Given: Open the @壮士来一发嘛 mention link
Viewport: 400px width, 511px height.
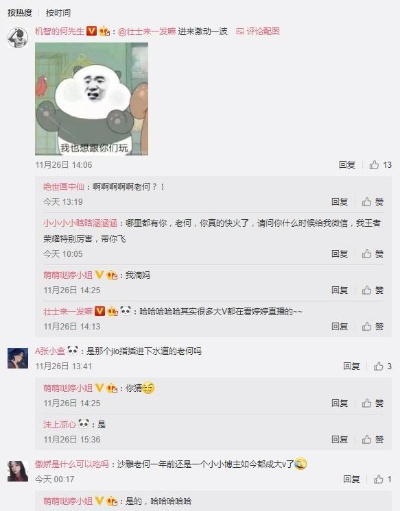Looking at the screenshot, I should point(147,31).
